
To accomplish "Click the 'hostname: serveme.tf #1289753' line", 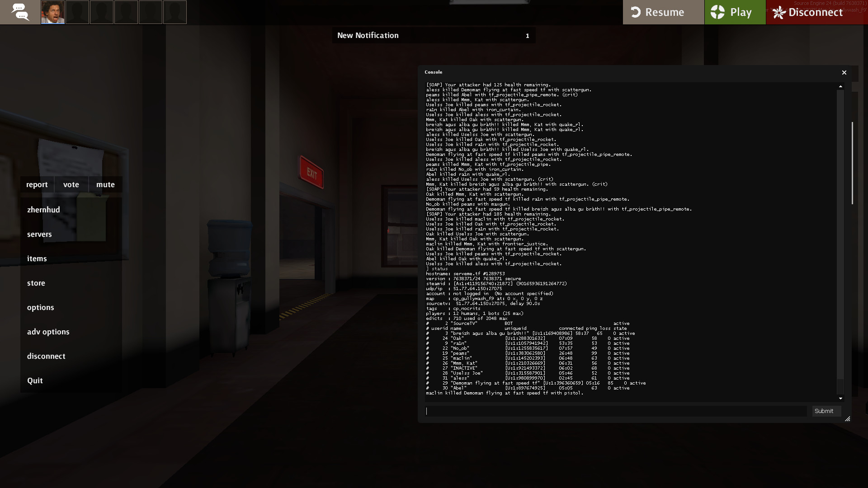I will coord(465,274).
